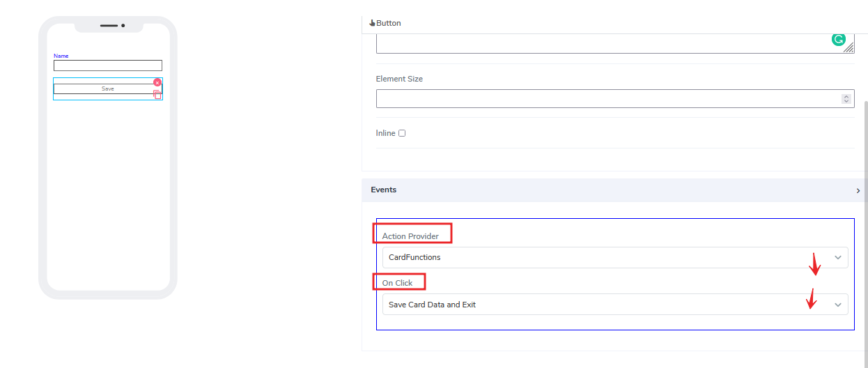Click inside the partially visible top textarea
The height and width of the screenshot is (368, 868).
click(x=599, y=43)
